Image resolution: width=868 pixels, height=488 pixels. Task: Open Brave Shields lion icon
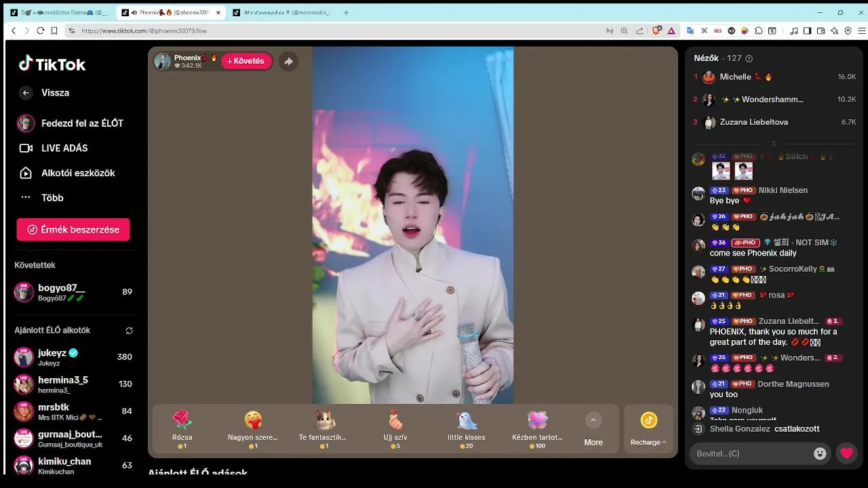pos(656,30)
